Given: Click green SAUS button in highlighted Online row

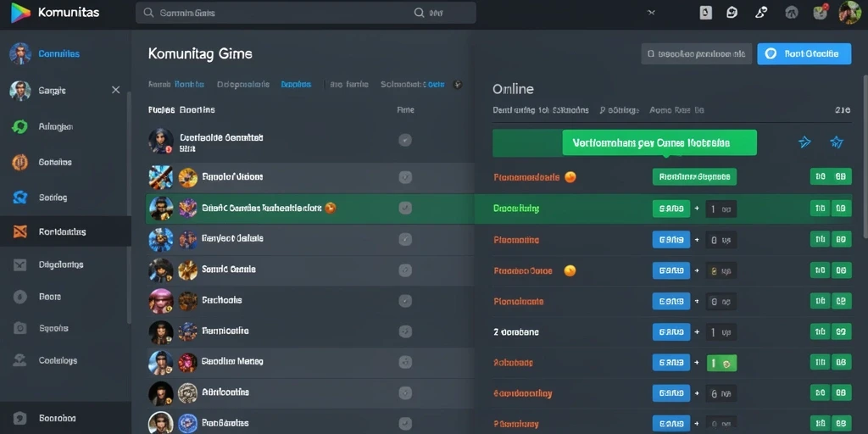Looking at the screenshot, I should click(x=671, y=209).
